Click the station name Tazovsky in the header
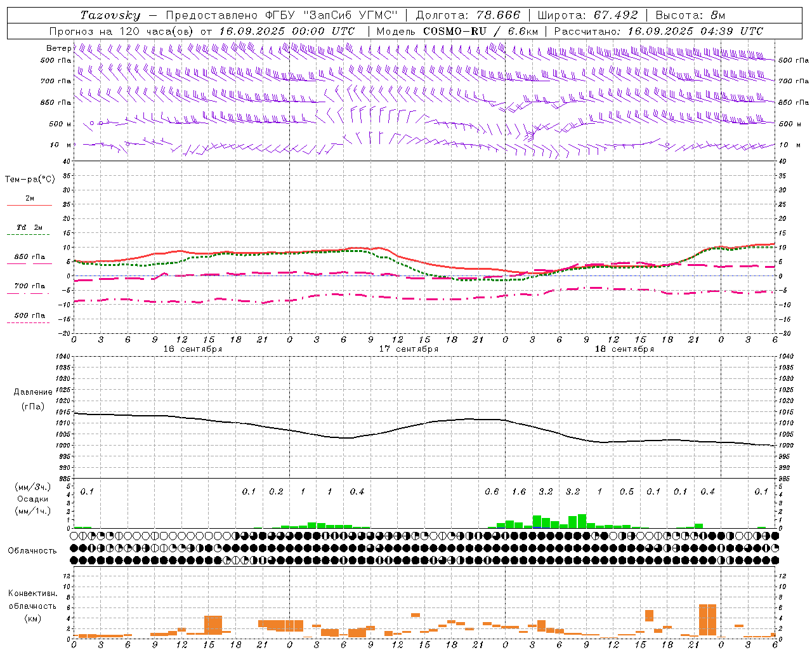The height and width of the screenshot is (650, 812). [x=110, y=15]
